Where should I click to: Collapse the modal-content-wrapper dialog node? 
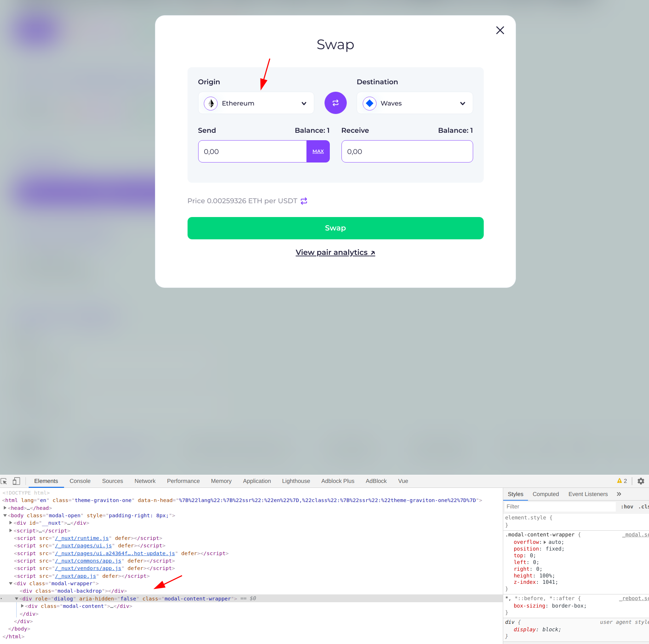click(x=16, y=599)
